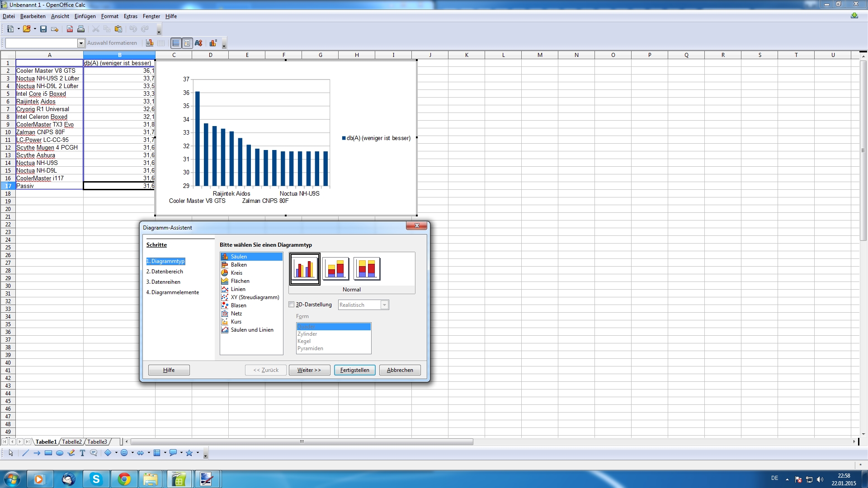The image size is (868, 488).
Task: Open the callout shapes dropdown arrow
Action: [181, 453]
